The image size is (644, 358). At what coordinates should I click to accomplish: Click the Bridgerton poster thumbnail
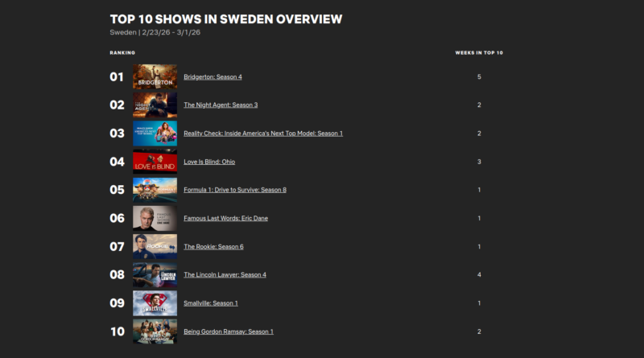(x=155, y=76)
